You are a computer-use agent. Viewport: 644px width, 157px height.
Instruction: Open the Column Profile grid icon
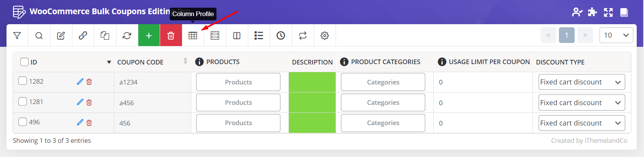(193, 36)
